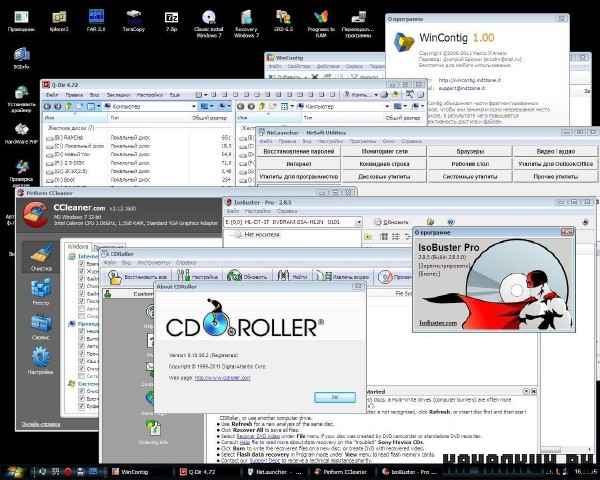The height and width of the screenshot is (480, 600).
Task: Collapse Q-Dir 'Жесткие диски (7)' group
Action: point(70,128)
